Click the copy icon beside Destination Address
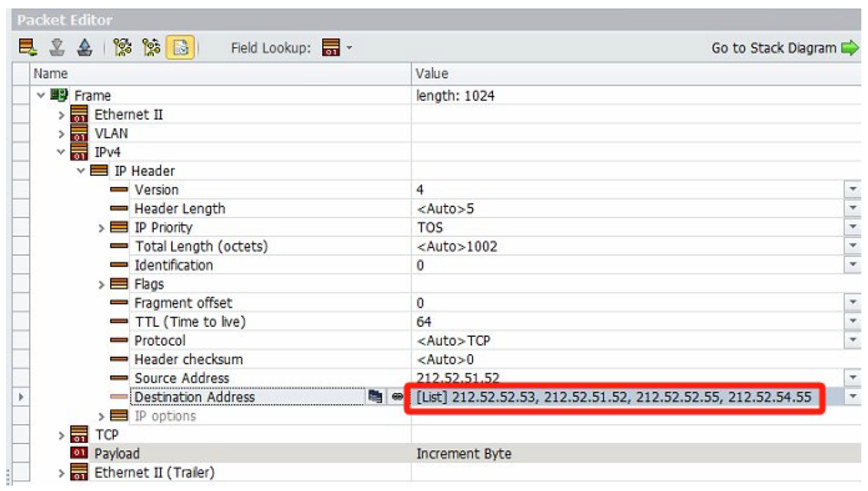868x491 pixels. click(x=375, y=397)
